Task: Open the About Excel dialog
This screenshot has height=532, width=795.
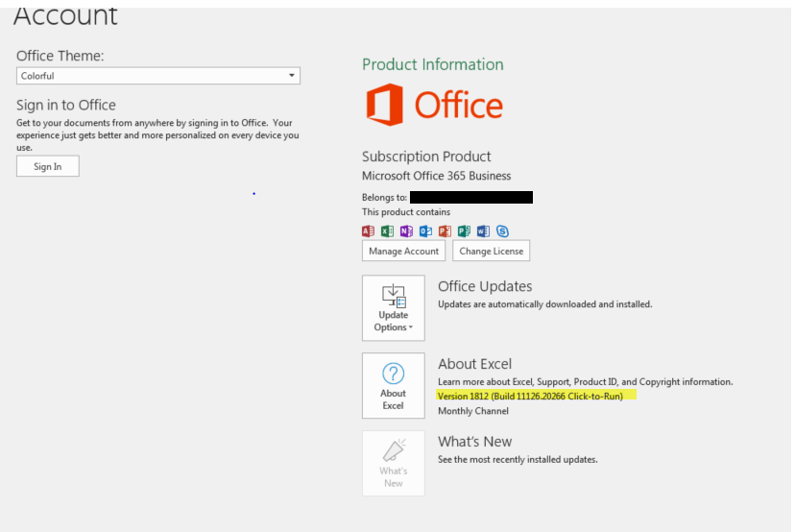Action: (x=394, y=385)
